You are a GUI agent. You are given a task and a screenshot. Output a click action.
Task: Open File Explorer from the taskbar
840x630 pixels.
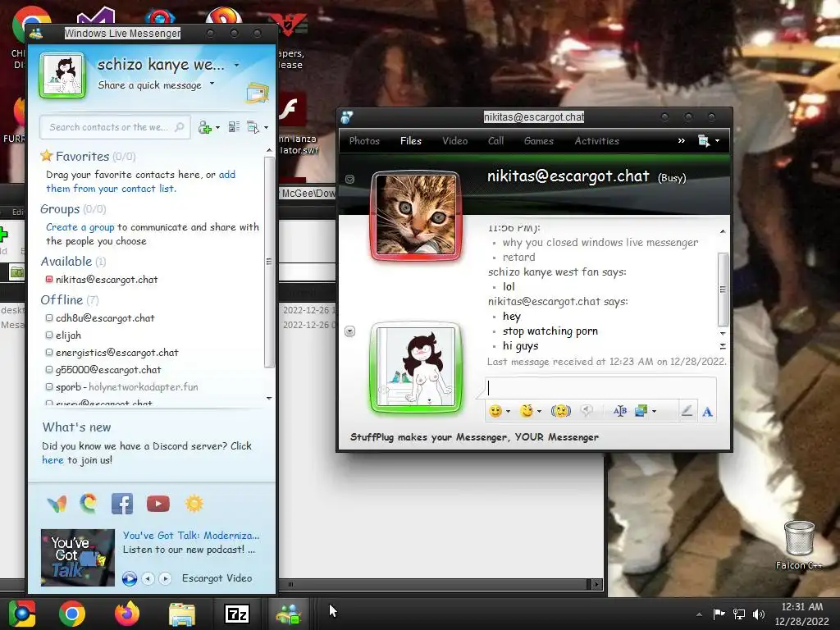point(182,614)
